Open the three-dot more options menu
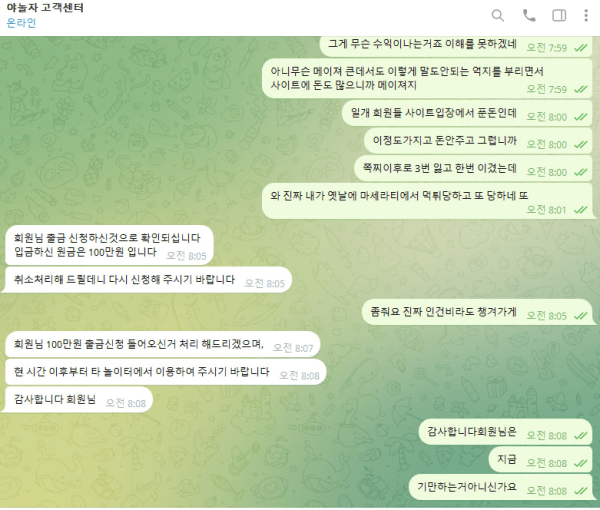Image resolution: width=600 pixels, height=510 pixels. (x=586, y=16)
